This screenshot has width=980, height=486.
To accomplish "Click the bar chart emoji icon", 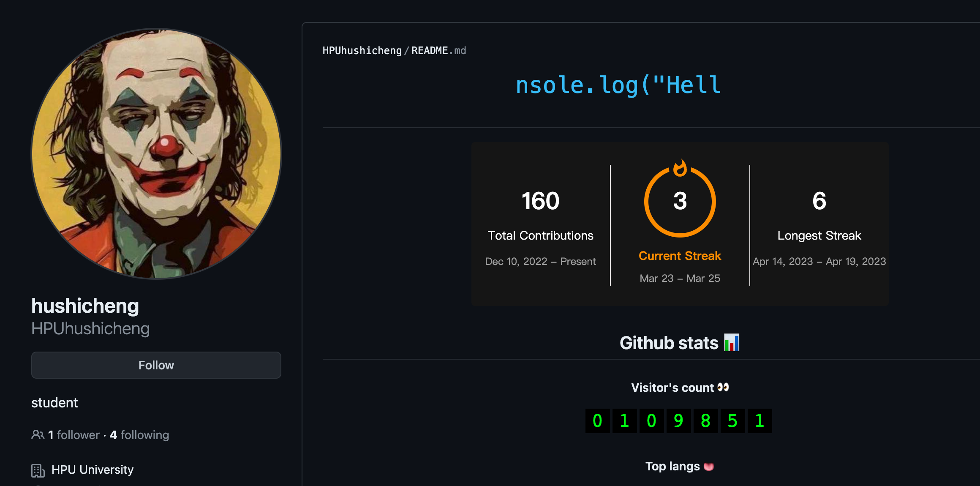I will pos(732,343).
